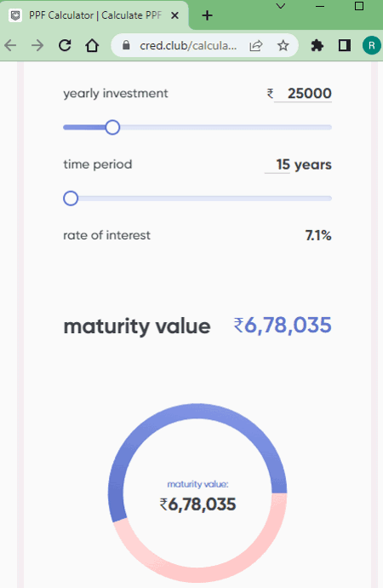Click the time period slider handle
This screenshot has height=588, width=383.
pos(71,199)
